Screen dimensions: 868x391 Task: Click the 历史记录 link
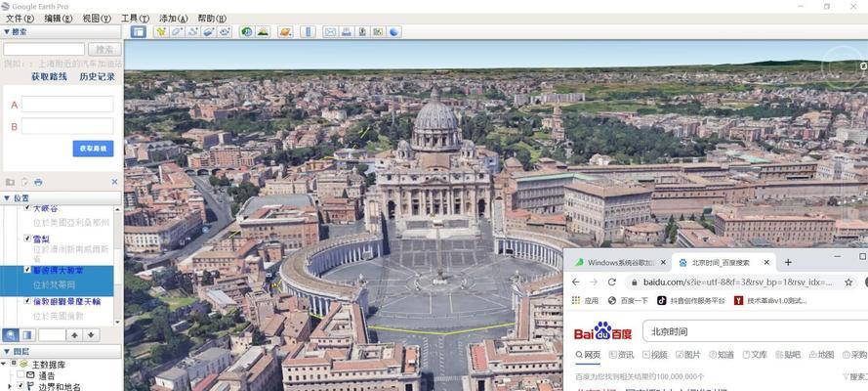pos(98,77)
